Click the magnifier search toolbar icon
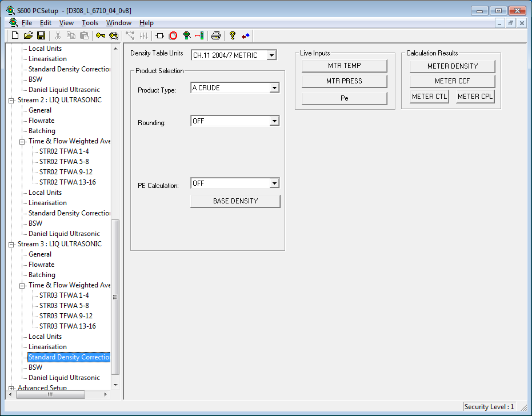 [x=114, y=35]
